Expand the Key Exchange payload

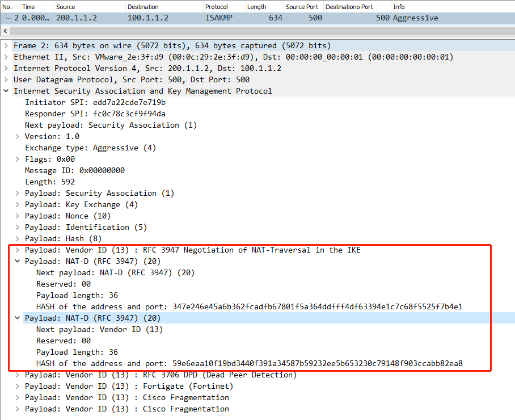[x=18, y=204]
